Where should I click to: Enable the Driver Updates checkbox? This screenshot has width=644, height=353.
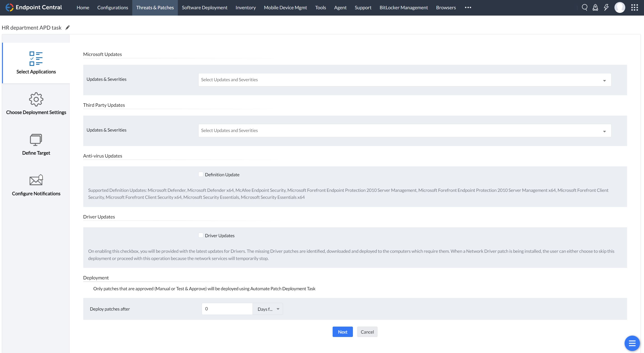200,235
